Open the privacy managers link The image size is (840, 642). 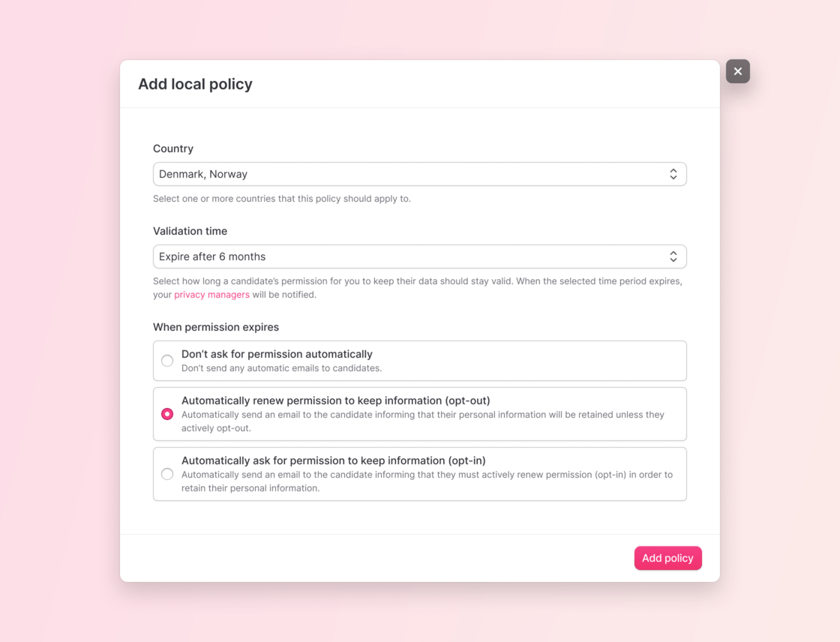point(211,295)
